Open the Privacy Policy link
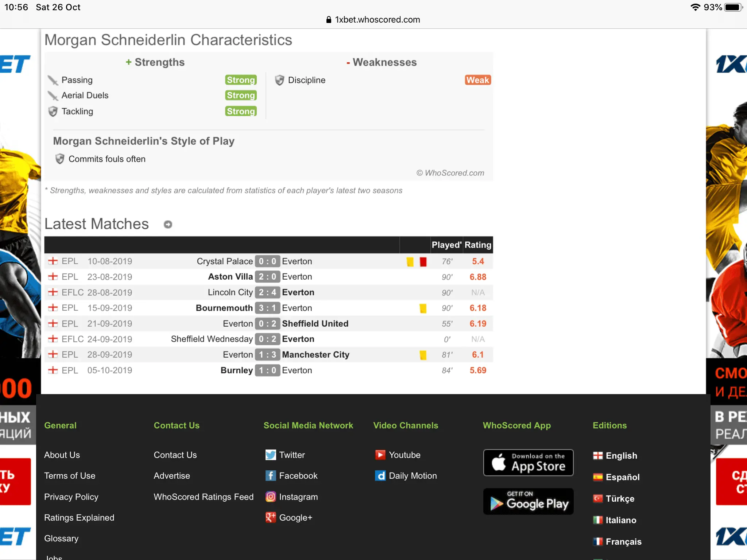 click(71, 497)
